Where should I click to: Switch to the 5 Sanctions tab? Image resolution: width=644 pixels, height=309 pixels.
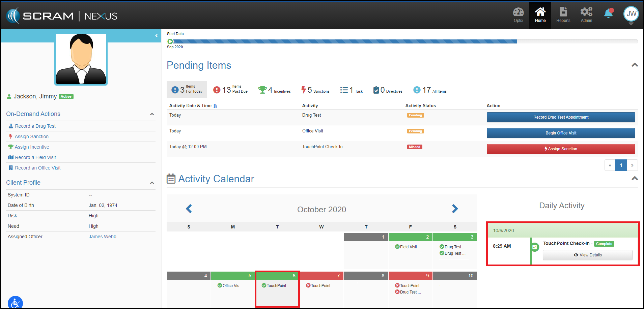(x=315, y=90)
